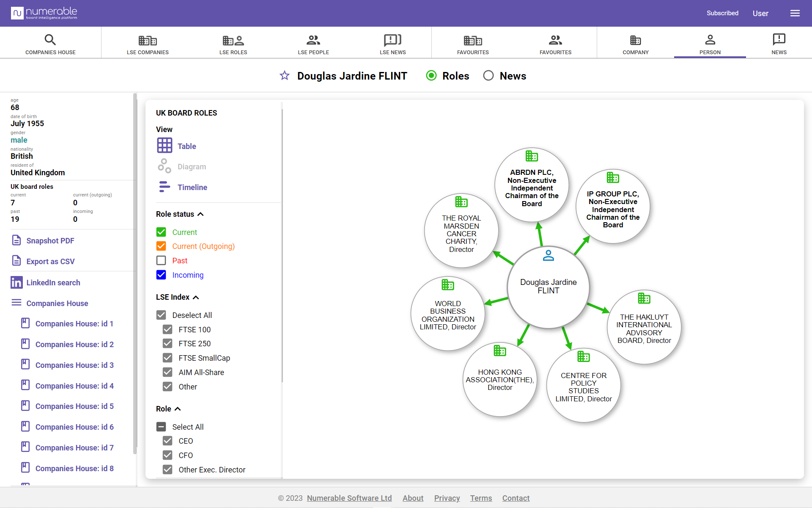Screen dimensions: 812x508
Task: Click building icon in Hong Kong Association node
Action: [x=500, y=351]
